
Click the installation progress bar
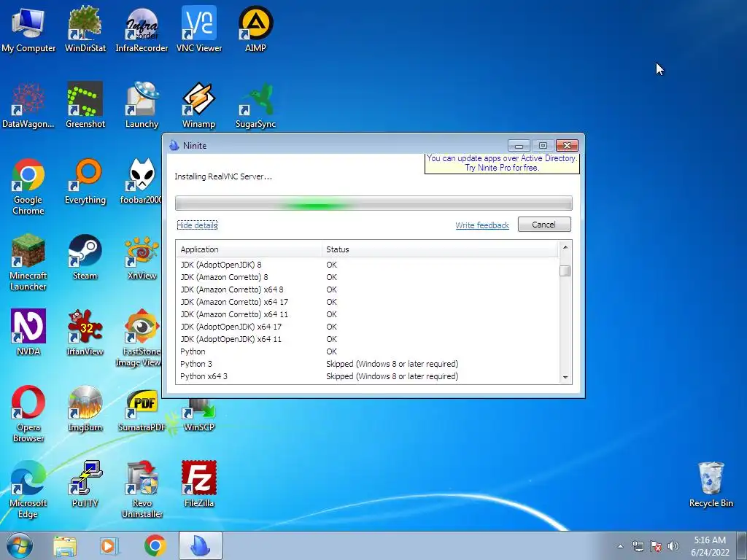pos(373,203)
